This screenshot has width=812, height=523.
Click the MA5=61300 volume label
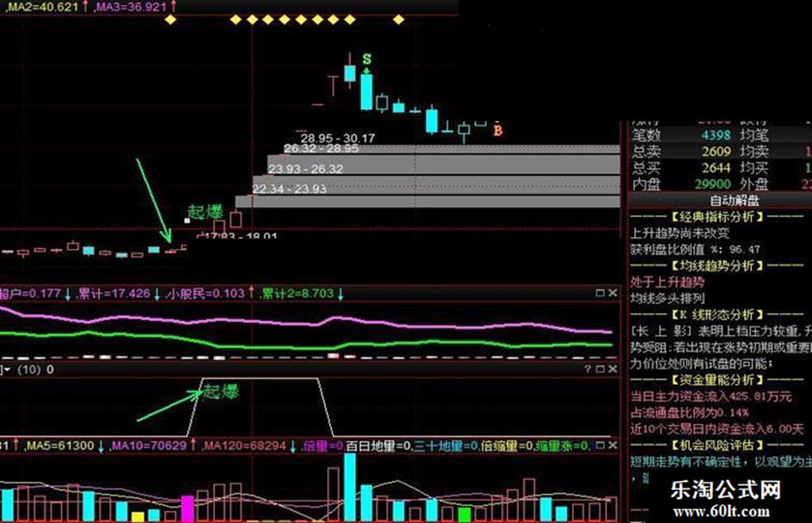[60, 446]
